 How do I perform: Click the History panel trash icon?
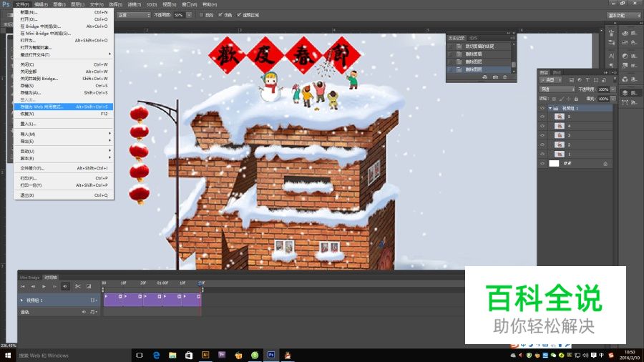click(x=505, y=77)
